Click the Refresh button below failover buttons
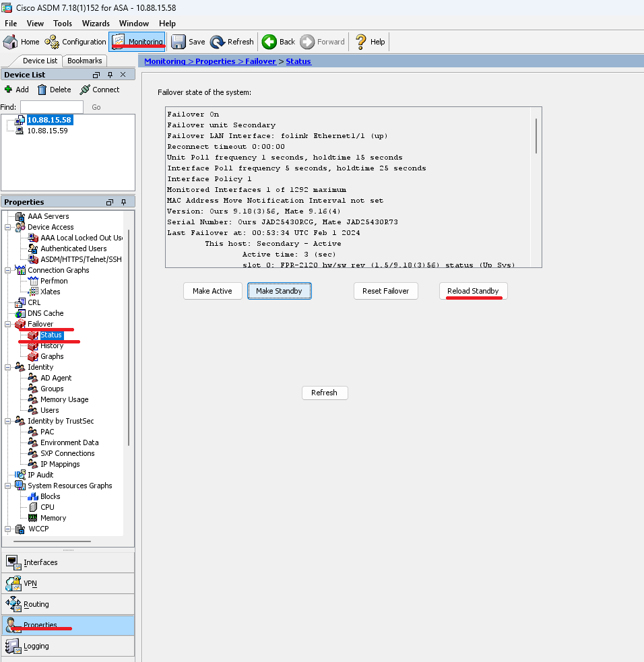 point(324,393)
